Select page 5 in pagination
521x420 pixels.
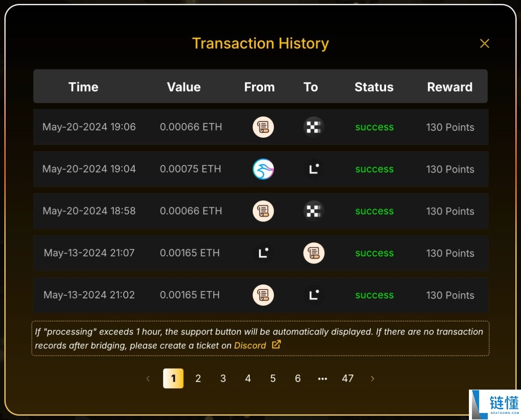point(273,378)
